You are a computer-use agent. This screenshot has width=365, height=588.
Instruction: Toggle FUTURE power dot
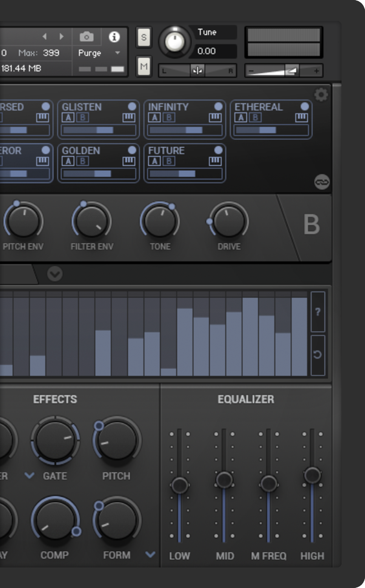[218, 150]
